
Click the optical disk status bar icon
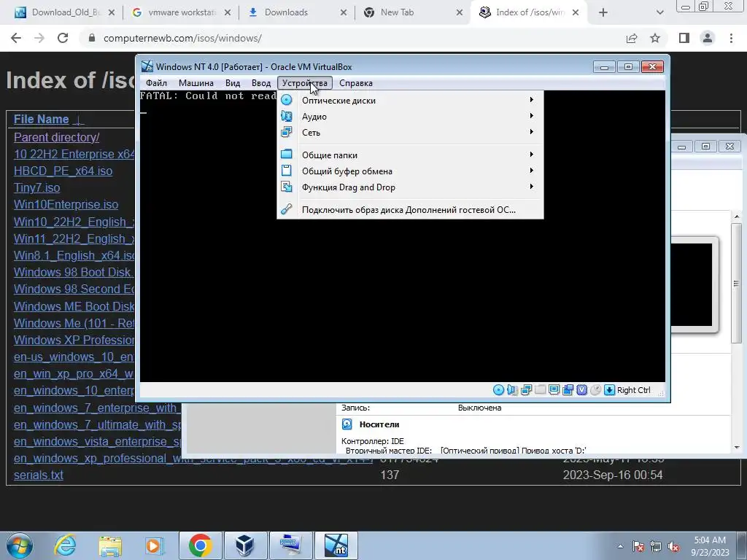coord(498,390)
